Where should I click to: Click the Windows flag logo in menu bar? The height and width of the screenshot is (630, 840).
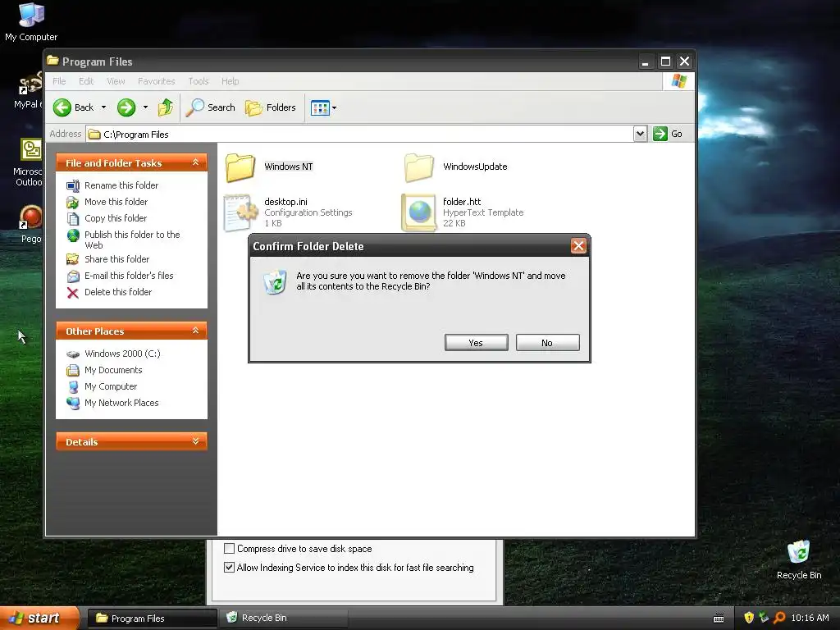pos(678,81)
